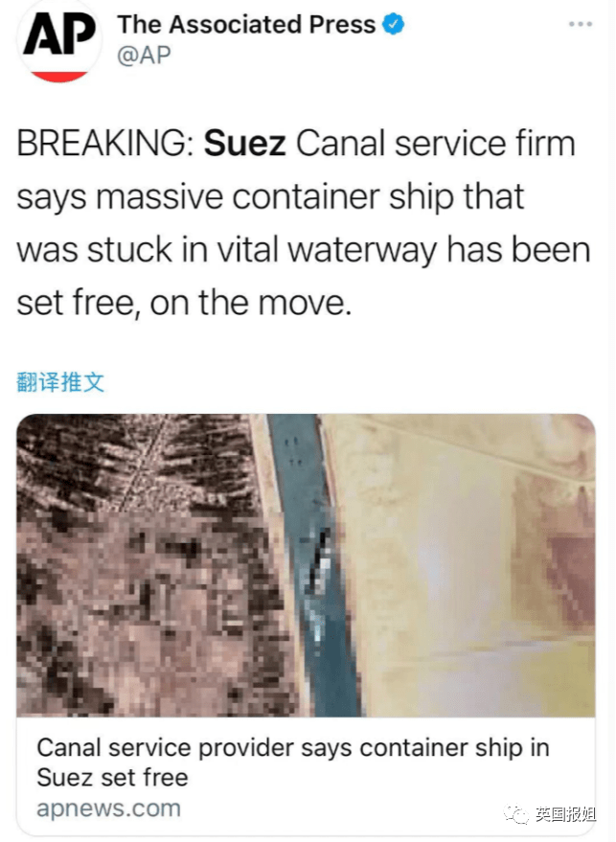Click the 英国报姐 watermark text
Image resolution: width=616 pixels, height=842 pixels.
tap(565, 814)
